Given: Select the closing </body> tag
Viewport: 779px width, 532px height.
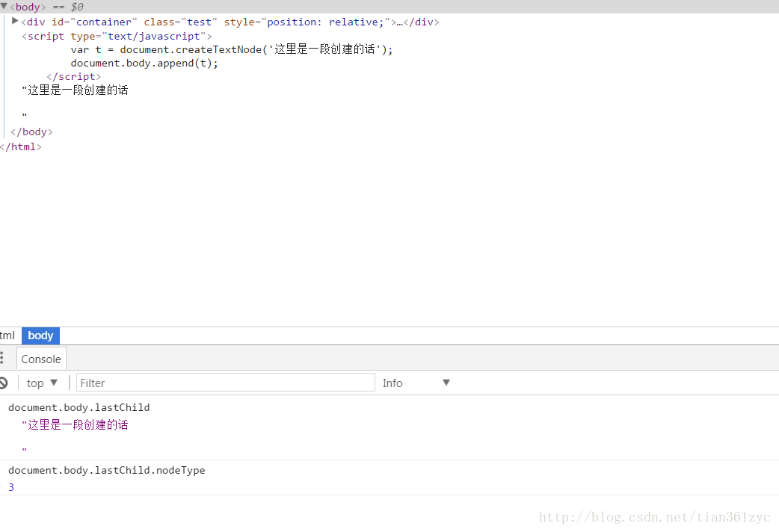Looking at the screenshot, I should coord(31,132).
